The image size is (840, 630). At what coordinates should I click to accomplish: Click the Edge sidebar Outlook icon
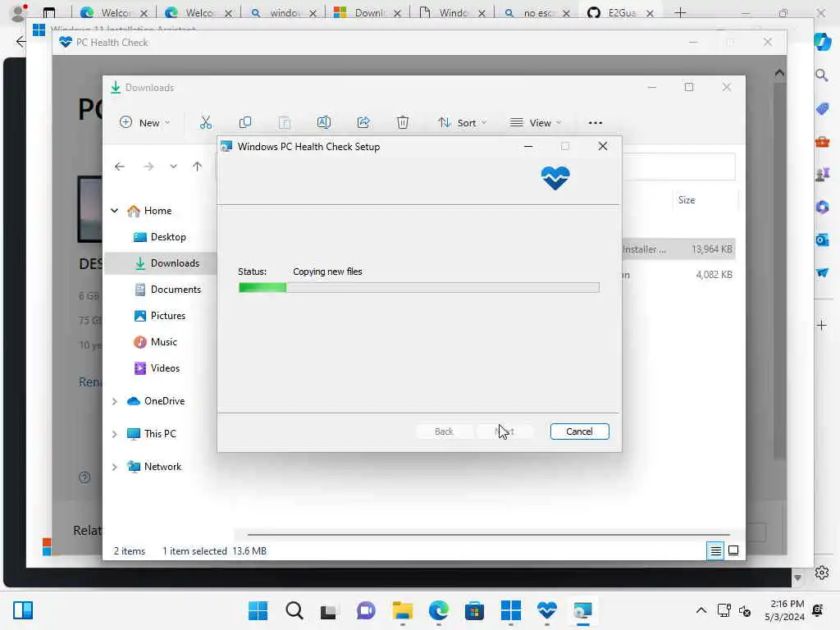coord(822,240)
